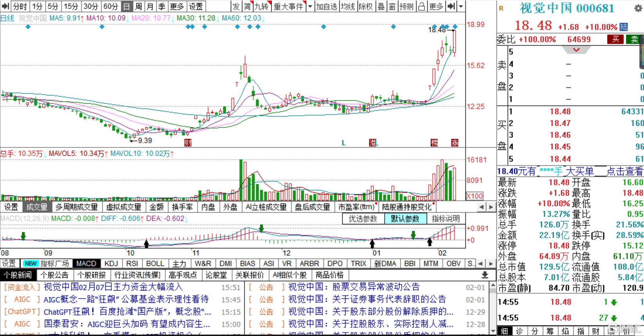644x336 pixels.
Task: Click the NEW 指标广场 indicator plaza button
Action: [x=46, y=264]
